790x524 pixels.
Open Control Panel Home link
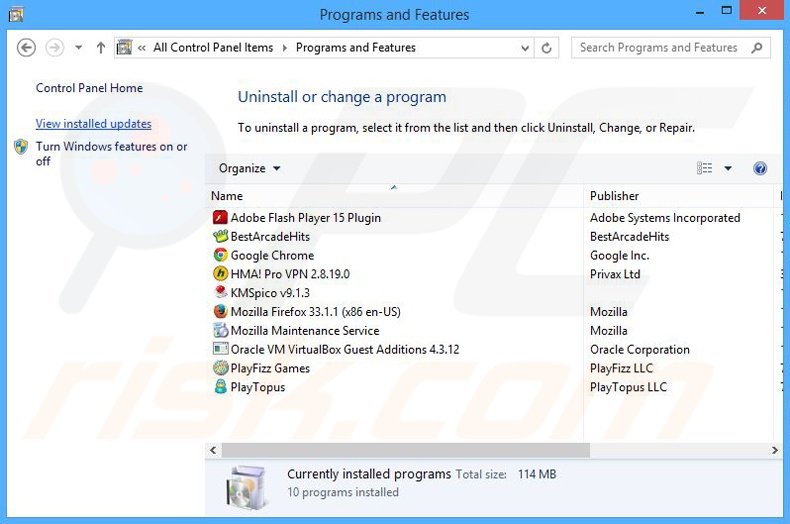click(89, 88)
